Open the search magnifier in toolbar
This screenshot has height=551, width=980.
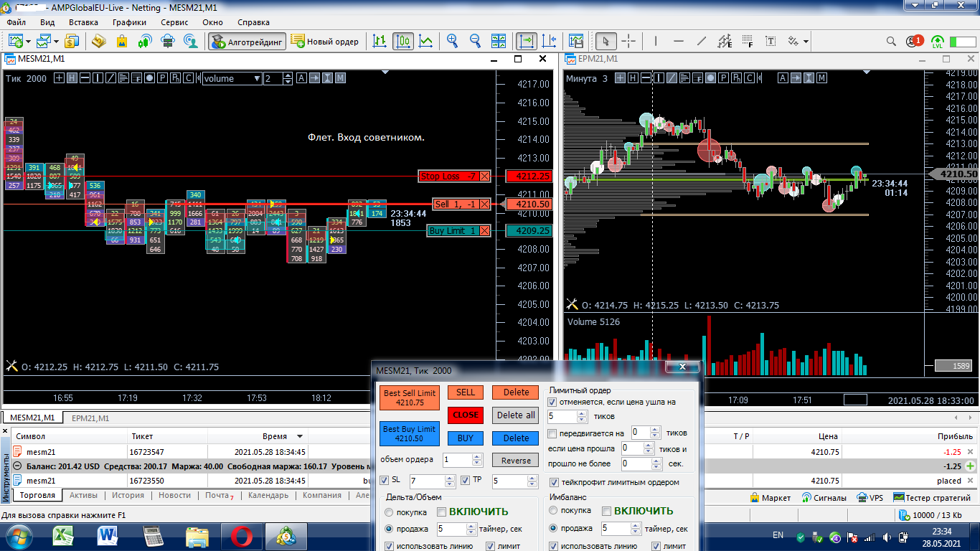[891, 41]
